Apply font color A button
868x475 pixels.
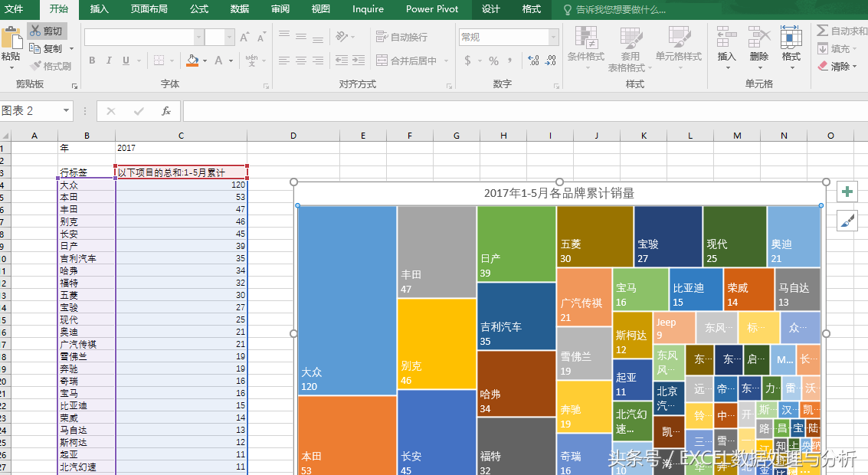pos(218,61)
